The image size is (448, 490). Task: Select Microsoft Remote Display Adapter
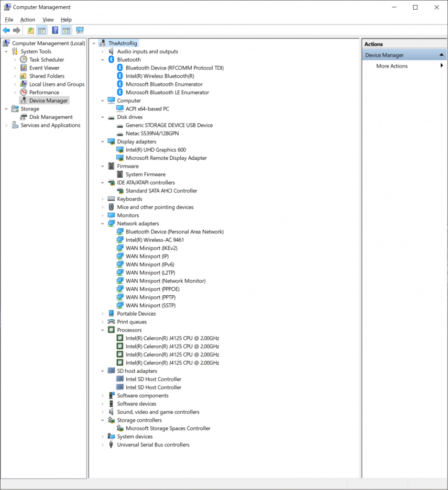[x=166, y=158]
